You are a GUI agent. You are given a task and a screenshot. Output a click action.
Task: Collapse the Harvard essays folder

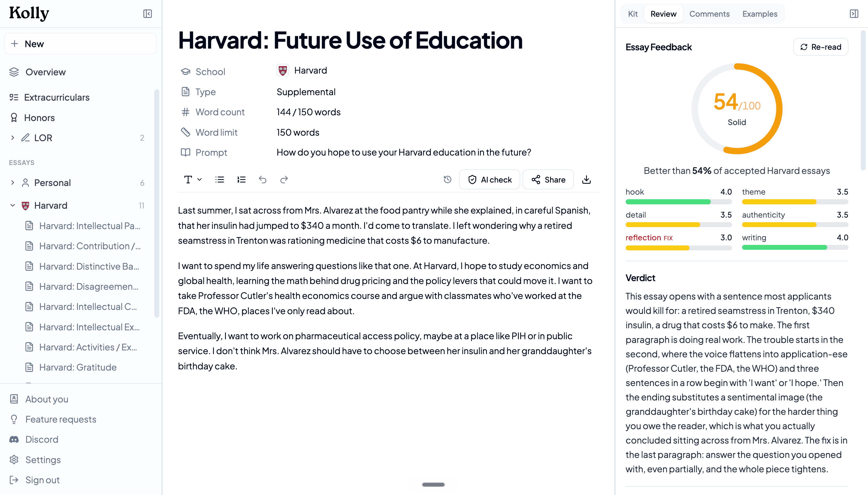[13, 205]
